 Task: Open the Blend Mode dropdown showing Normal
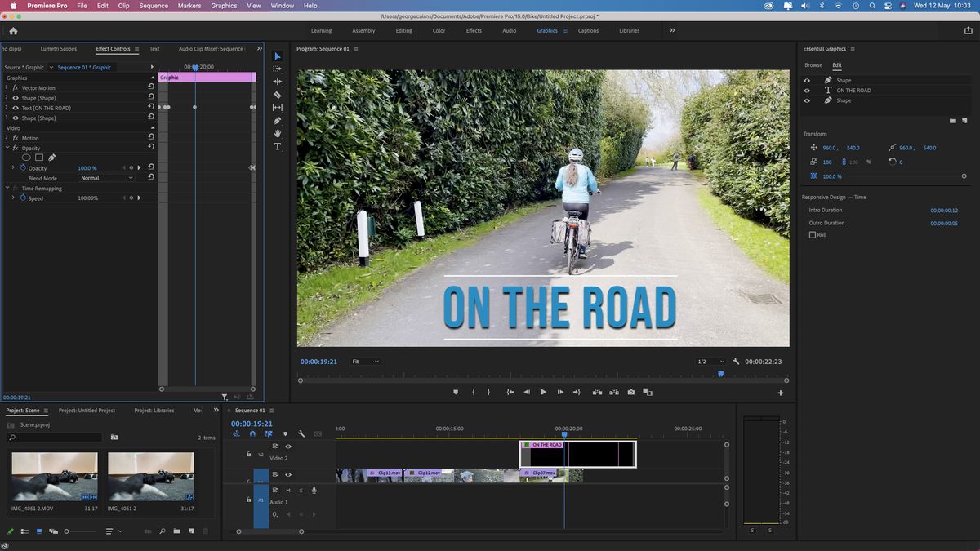point(106,177)
